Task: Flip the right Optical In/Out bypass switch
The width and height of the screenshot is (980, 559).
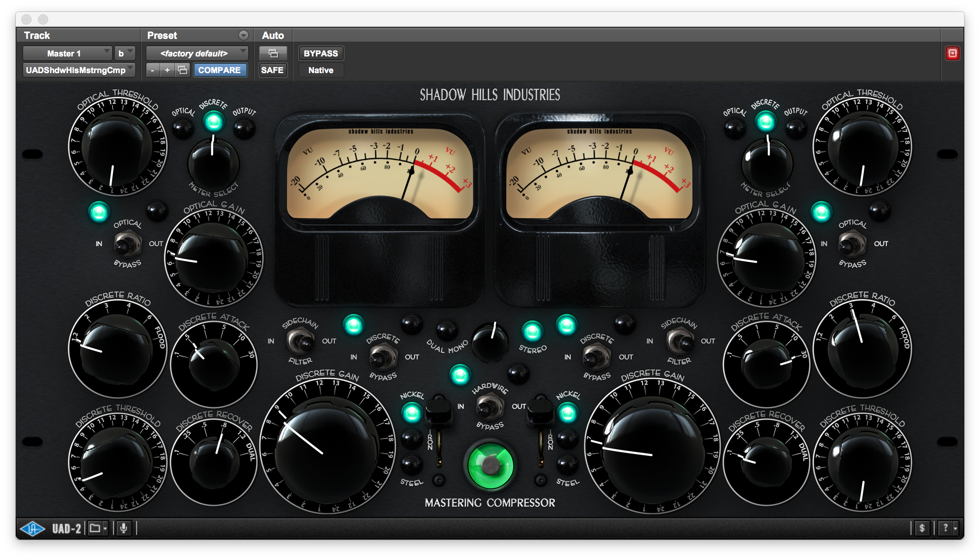Action: click(852, 244)
